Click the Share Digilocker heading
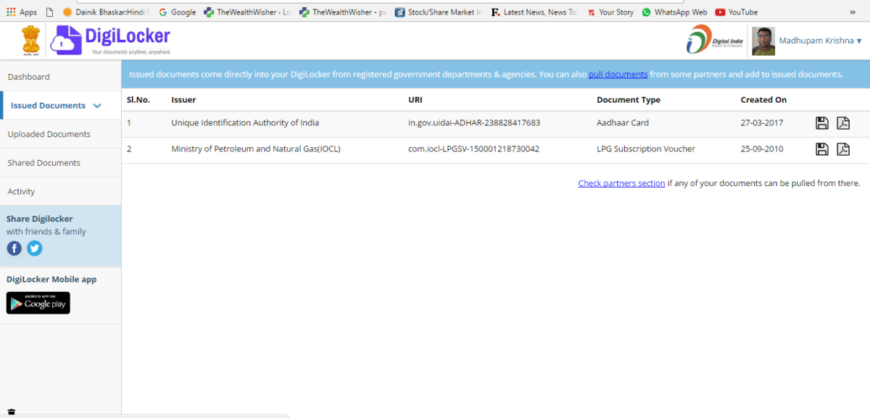870x418 pixels. [x=39, y=219]
